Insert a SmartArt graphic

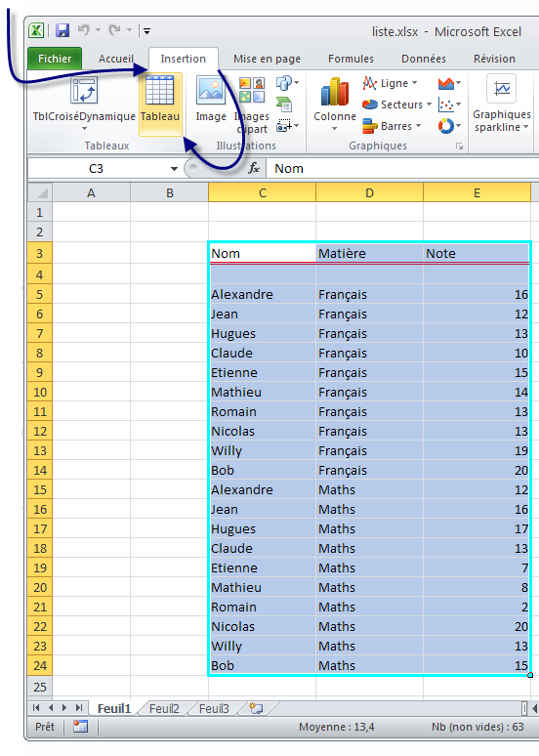coord(284,105)
